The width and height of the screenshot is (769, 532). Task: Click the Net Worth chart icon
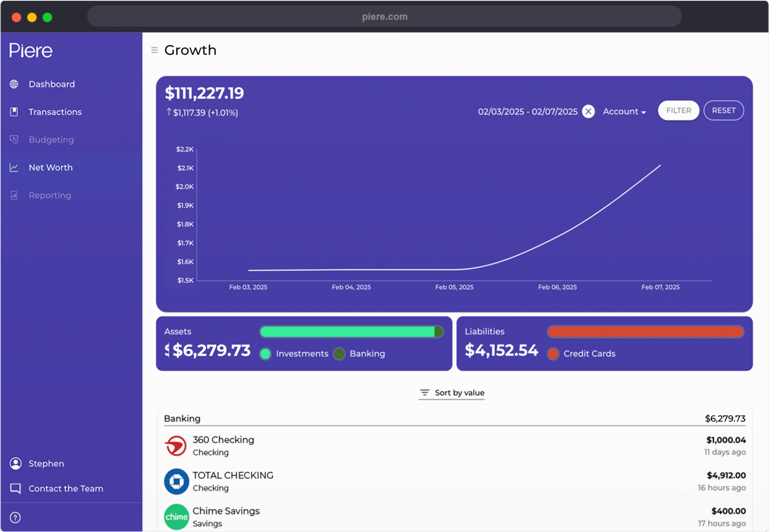[14, 167]
